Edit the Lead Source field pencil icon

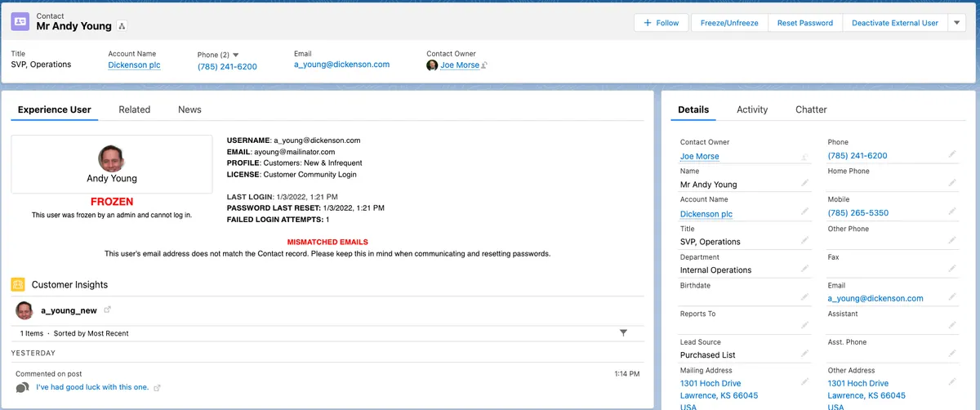tap(804, 354)
